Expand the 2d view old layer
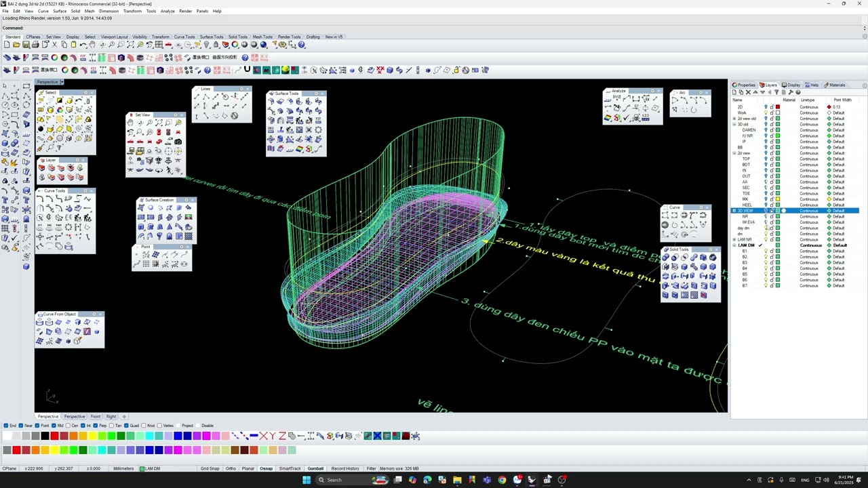This screenshot has height=488, width=868. [x=734, y=119]
